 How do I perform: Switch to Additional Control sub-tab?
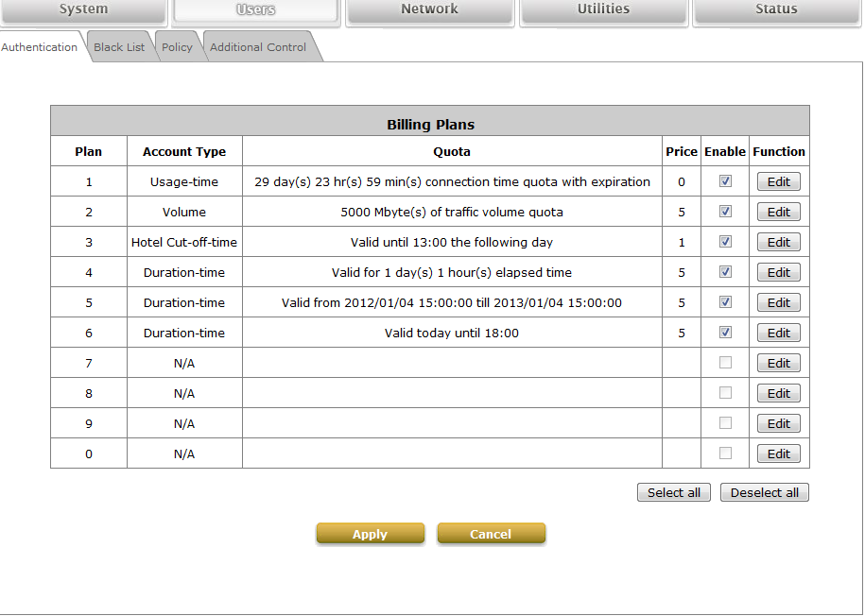[x=258, y=47]
